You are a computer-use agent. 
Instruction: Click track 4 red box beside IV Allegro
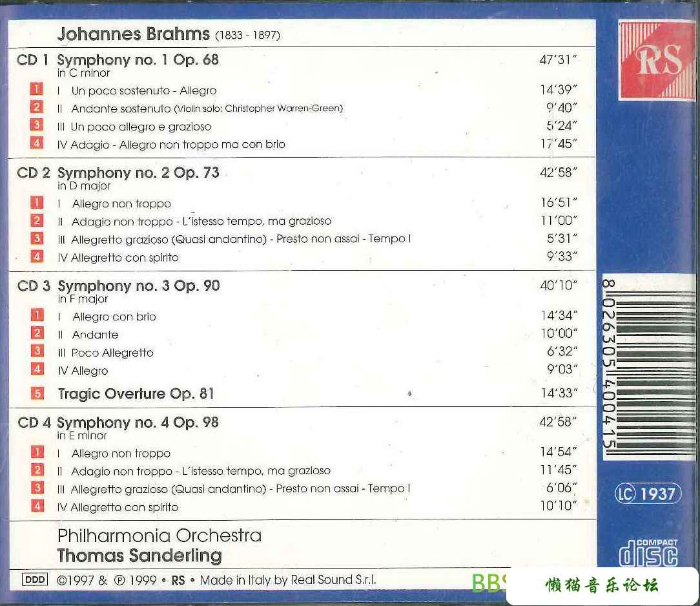pos(37,369)
